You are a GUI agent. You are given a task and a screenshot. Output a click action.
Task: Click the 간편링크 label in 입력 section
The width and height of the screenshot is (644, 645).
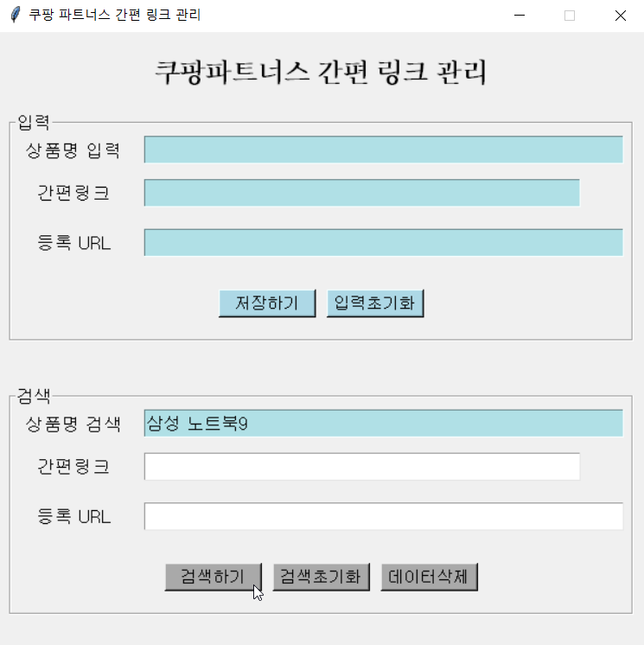pos(73,193)
